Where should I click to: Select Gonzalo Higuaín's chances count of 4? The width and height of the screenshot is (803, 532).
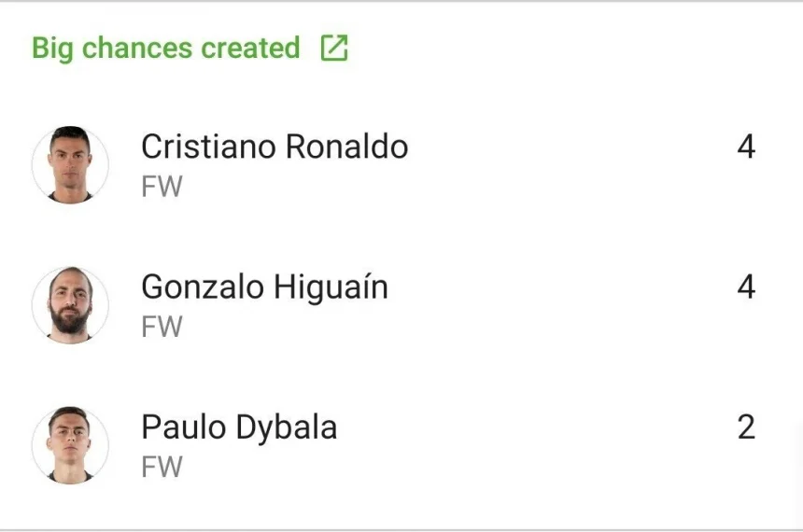[x=745, y=287]
